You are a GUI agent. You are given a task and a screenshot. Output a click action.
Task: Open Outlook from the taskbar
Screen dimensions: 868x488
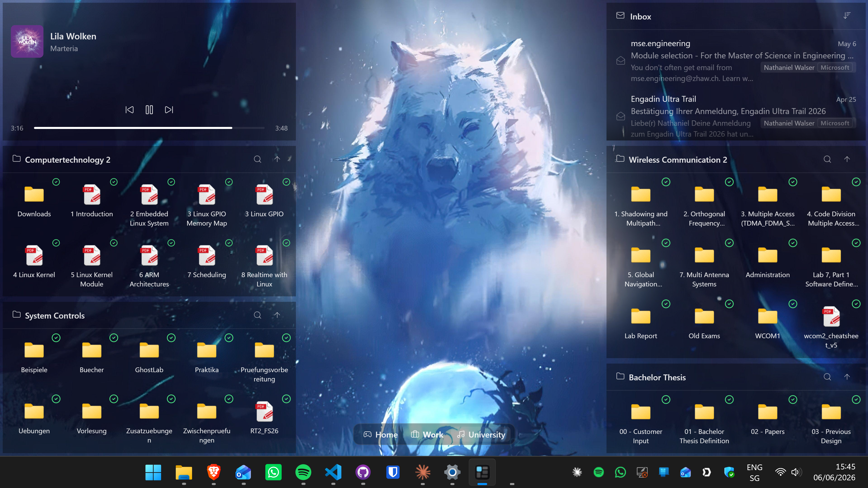243,472
